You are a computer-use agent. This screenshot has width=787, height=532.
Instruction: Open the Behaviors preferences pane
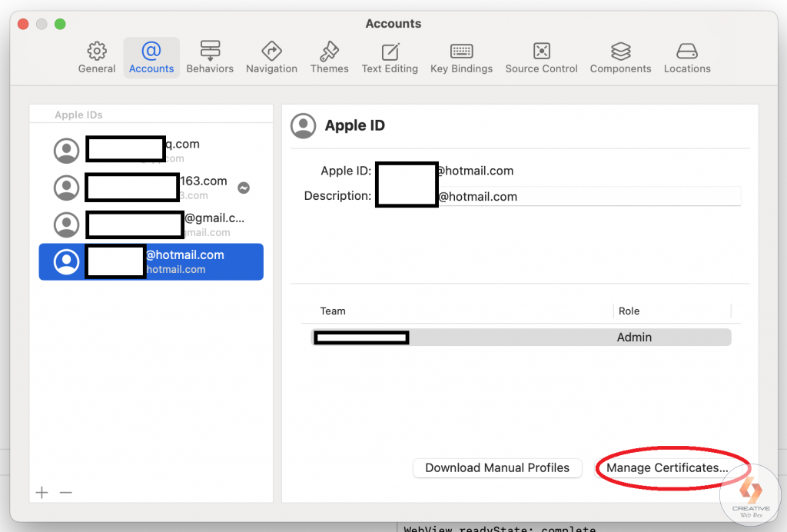click(210, 57)
